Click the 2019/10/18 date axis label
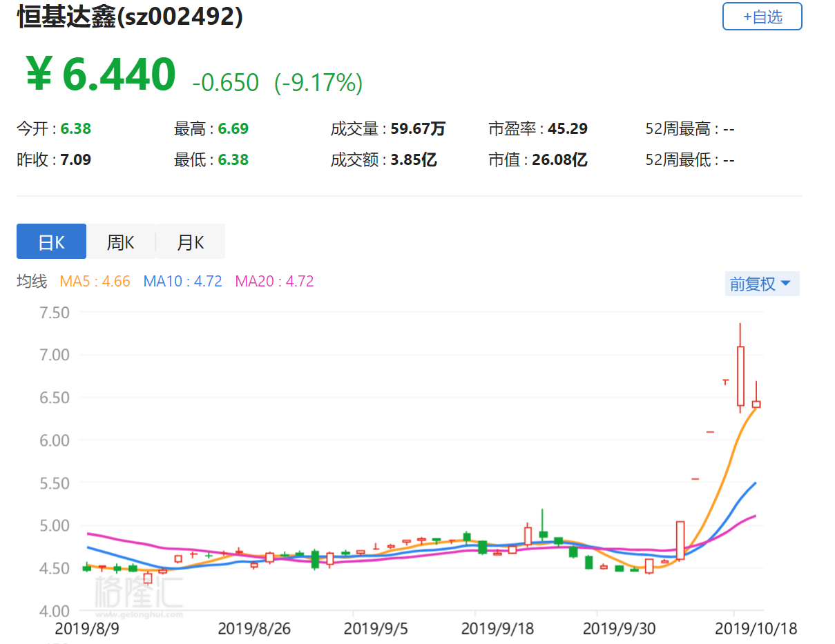The width and height of the screenshot is (835, 644). pyautogui.click(x=756, y=629)
